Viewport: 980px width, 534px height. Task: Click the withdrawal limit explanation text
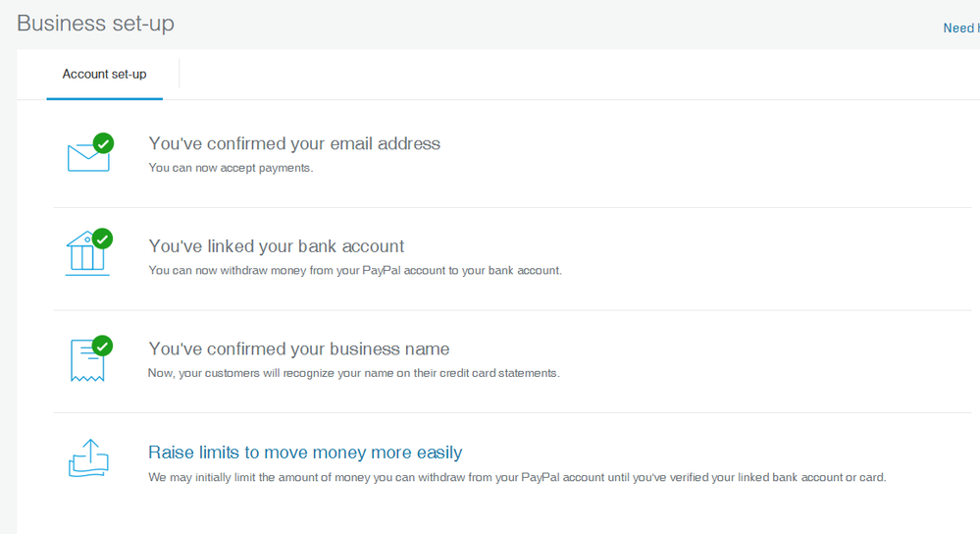tap(517, 478)
